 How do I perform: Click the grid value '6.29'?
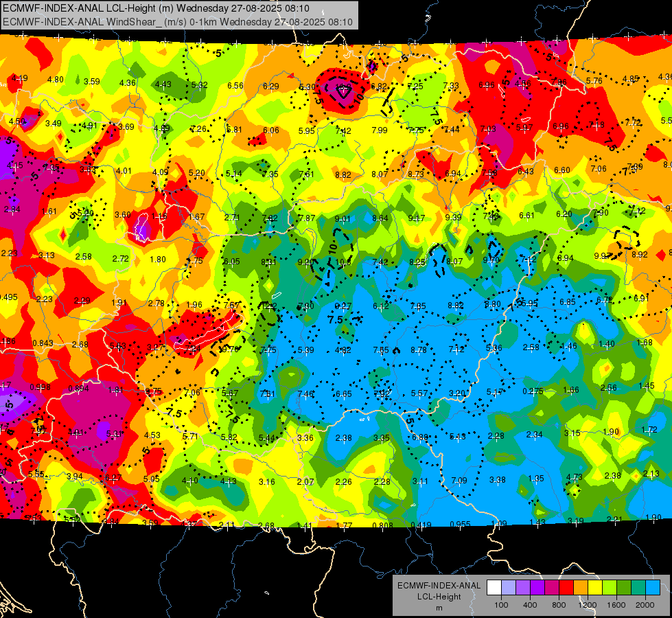[271, 87]
